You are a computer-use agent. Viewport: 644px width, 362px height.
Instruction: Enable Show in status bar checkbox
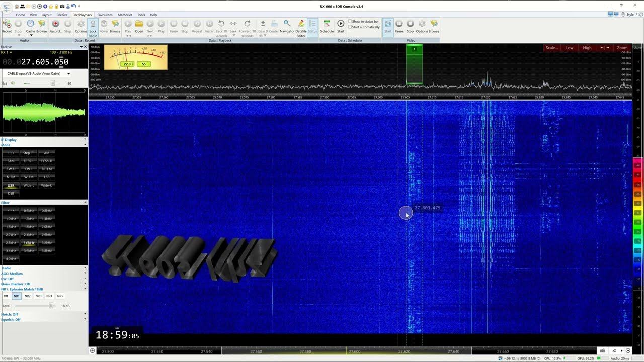point(350,22)
